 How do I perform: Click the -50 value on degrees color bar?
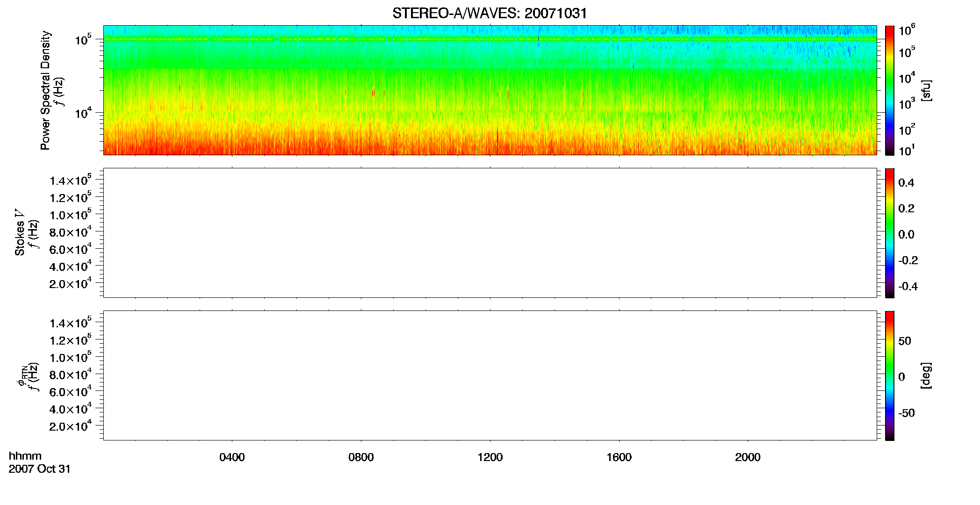pyautogui.click(x=907, y=413)
